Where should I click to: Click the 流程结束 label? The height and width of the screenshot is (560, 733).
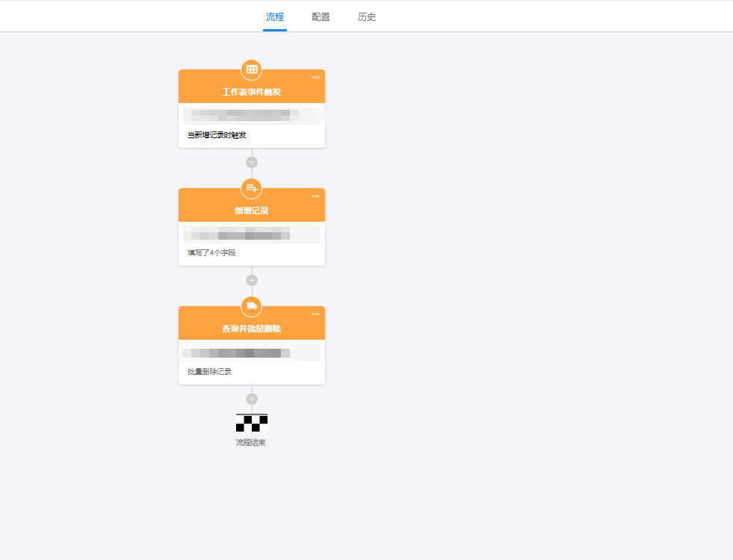tap(250, 442)
